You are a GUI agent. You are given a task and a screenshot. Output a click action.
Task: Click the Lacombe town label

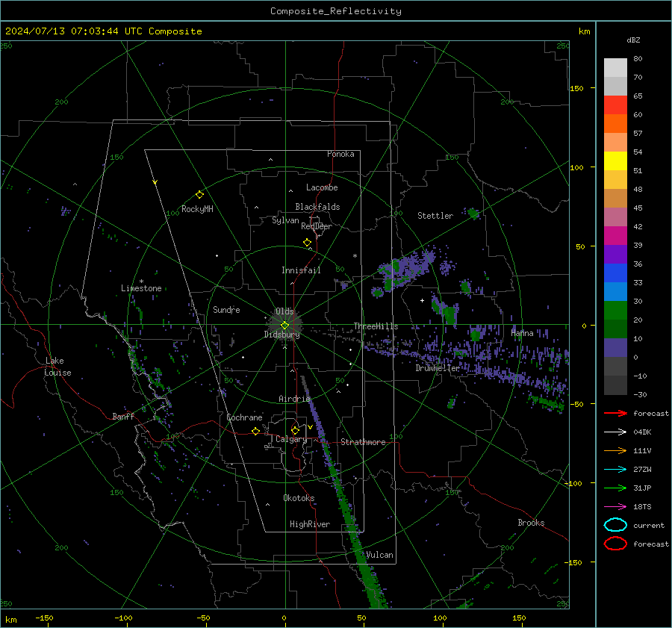pos(322,187)
